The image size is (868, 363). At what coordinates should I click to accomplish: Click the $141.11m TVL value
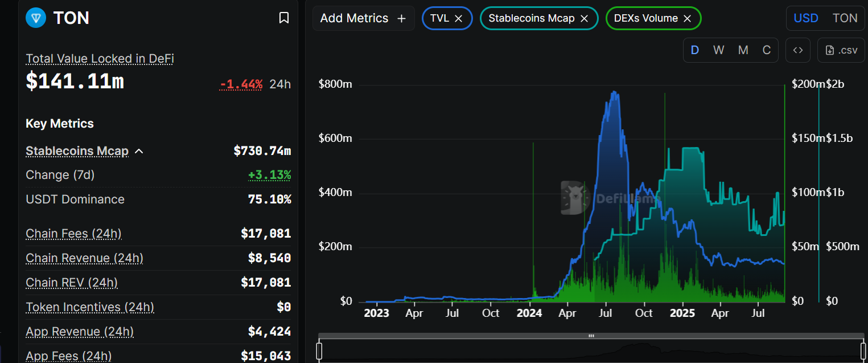[x=75, y=81]
